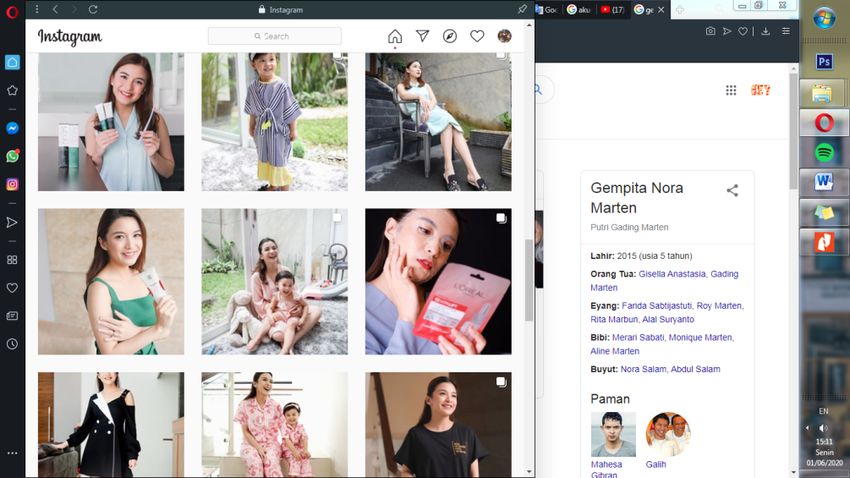The width and height of the screenshot is (850, 478).
Task: Add page to bookmarks heart in toolbar
Action: pyautogui.click(x=743, y=31)
